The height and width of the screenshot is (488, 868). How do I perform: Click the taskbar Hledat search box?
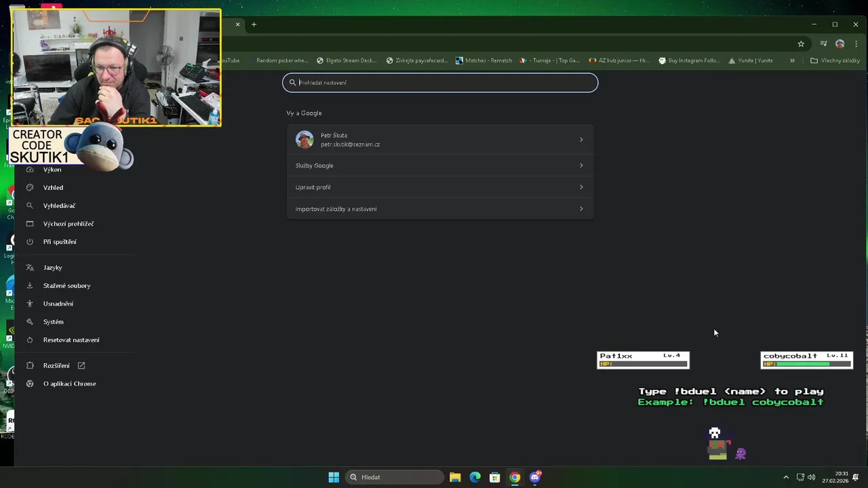[x=395, y=477]
